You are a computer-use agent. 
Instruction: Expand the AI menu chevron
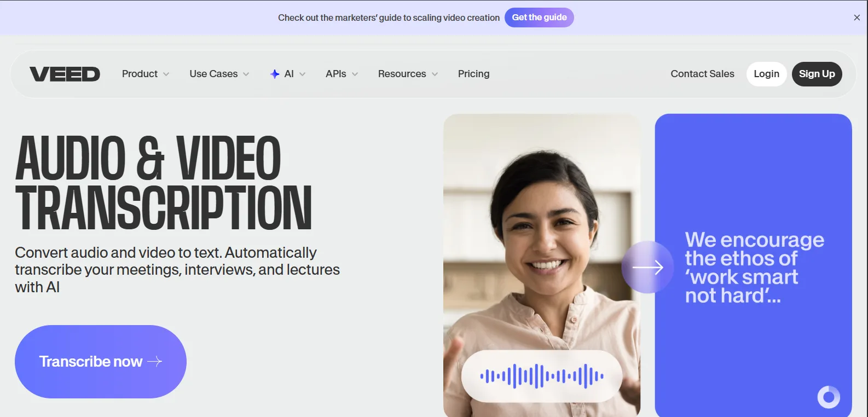pos(302,74)
